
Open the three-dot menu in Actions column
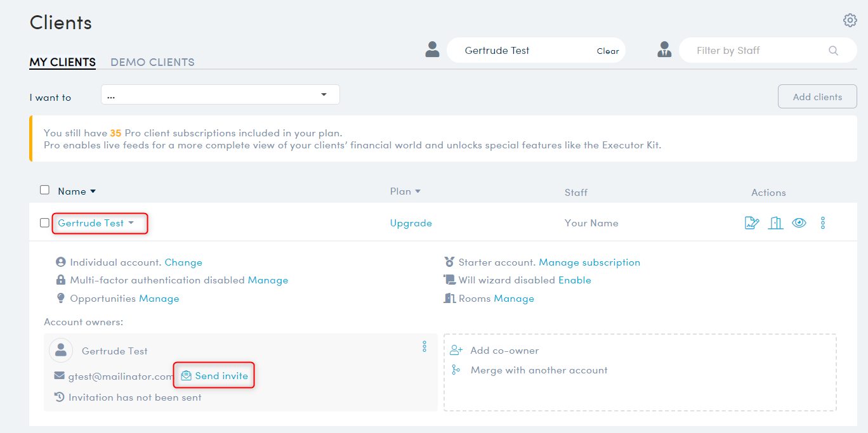823,223
